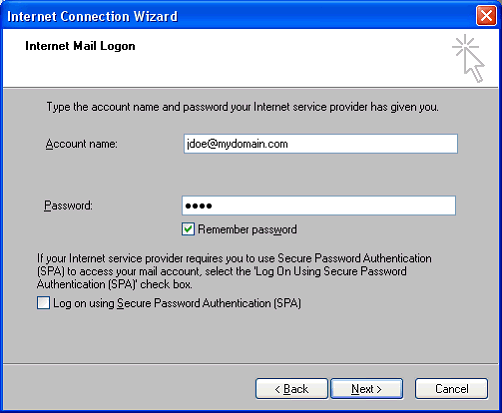
Task: Click the account name and password instruction
Action: click(x=242, y=107)
